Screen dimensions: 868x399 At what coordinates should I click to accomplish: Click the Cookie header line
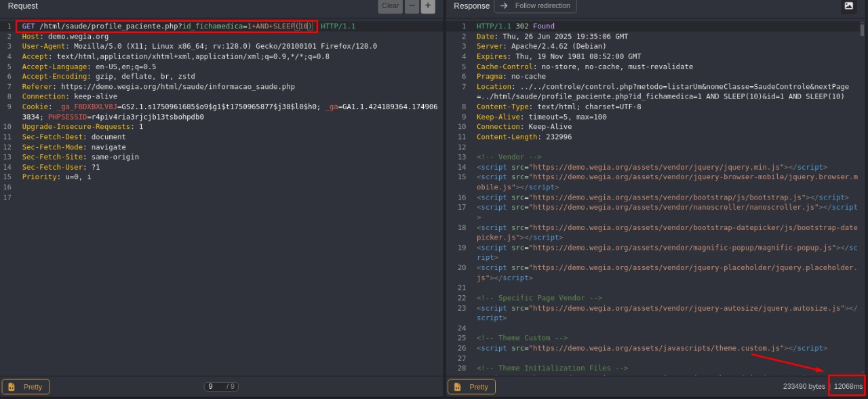pyautogui.click(x=230, y=112)
